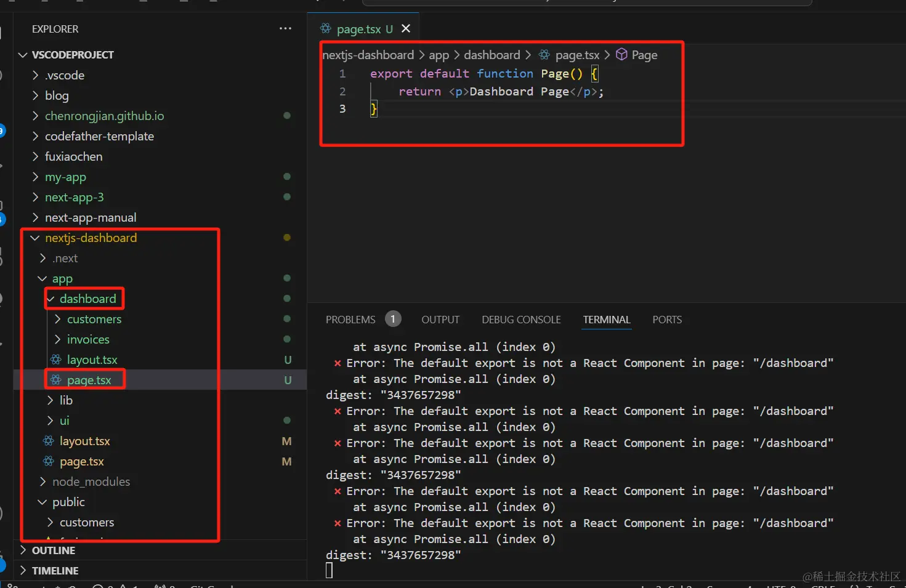Screen dimensions: 906x588
Task: Open page.tsx marked M in app
Action: click(x=81, y=461)
